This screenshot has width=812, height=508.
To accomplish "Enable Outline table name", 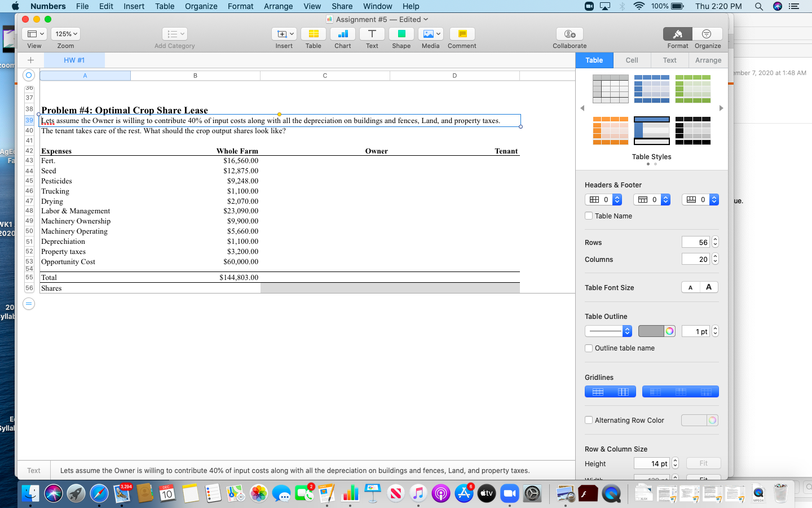I will (x=589, y=348).
